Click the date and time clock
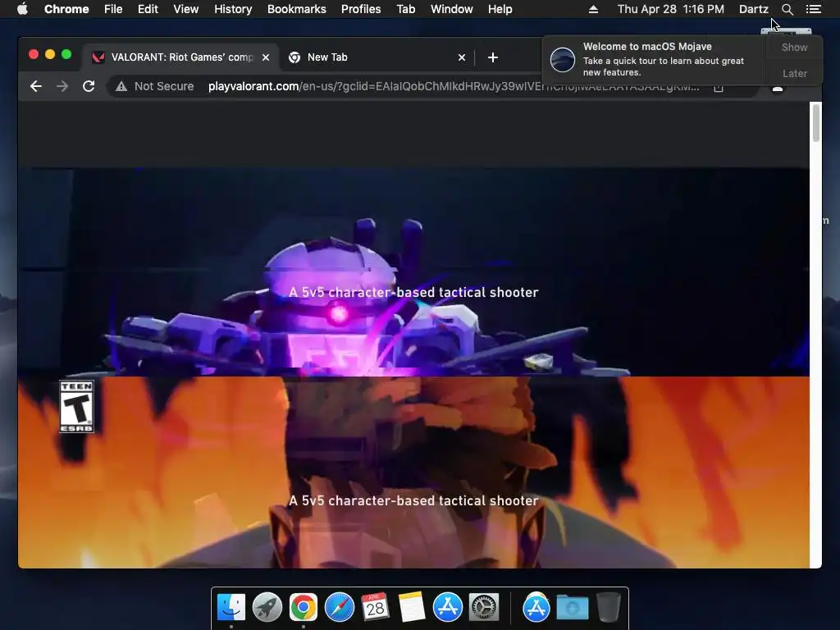 [x=671, y=9]
